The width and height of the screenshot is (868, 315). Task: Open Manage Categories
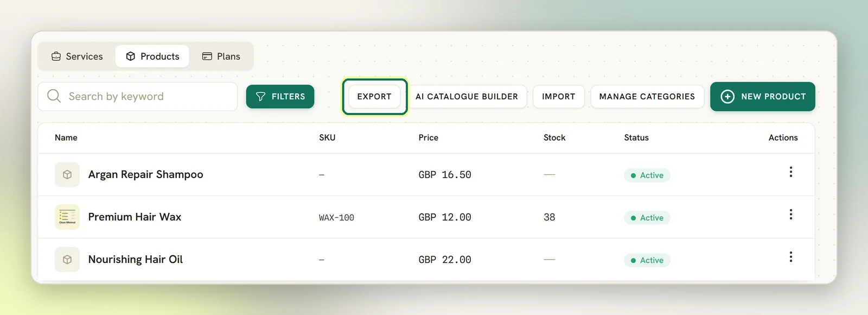click(647, 97)
